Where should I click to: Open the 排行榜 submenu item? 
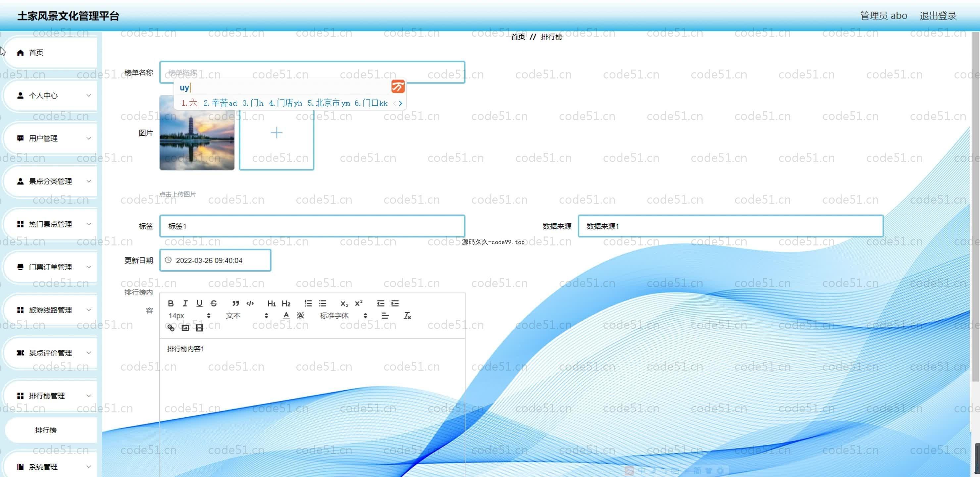tap(51, 430)
